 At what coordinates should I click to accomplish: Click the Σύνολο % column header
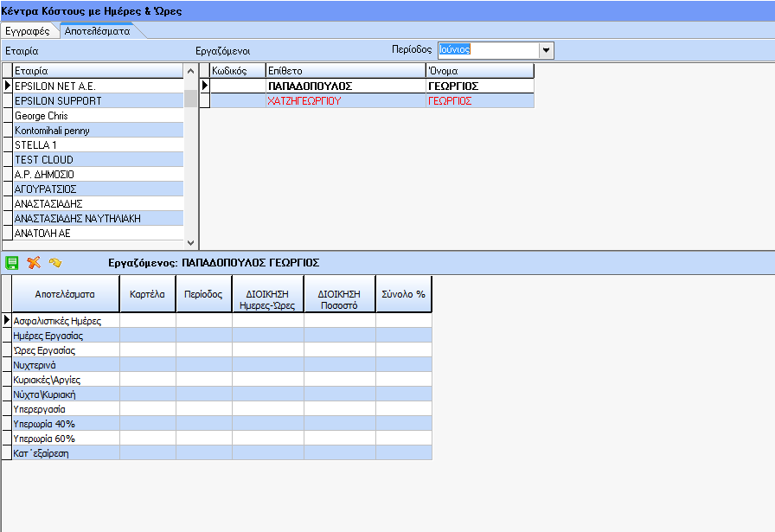tap(403, 294)
